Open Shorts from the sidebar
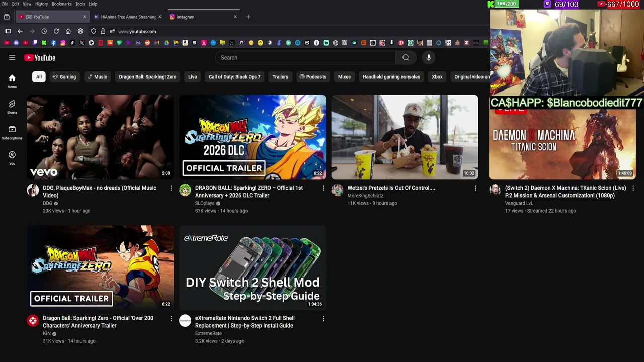 pyautogui.click(x=12, y=107)
